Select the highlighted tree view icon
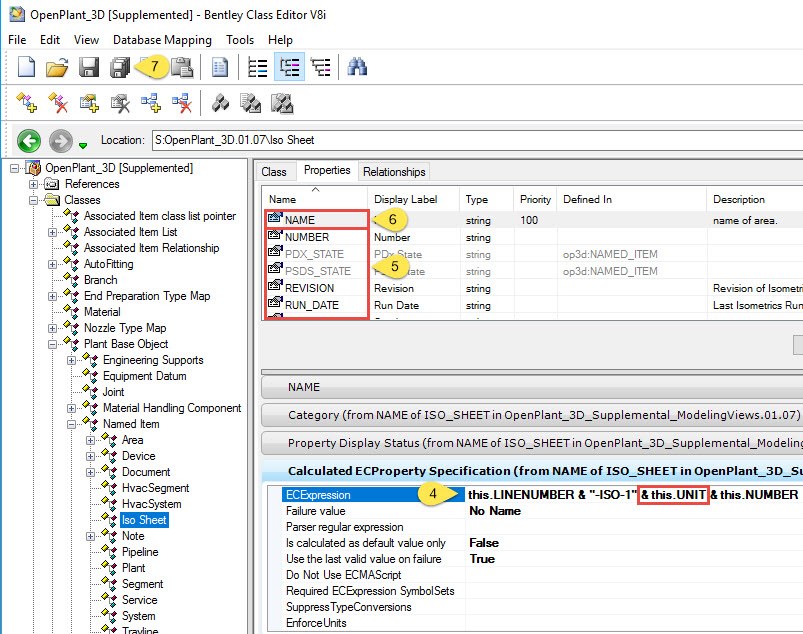The image size is (803, 634). (x=289, y=67)
